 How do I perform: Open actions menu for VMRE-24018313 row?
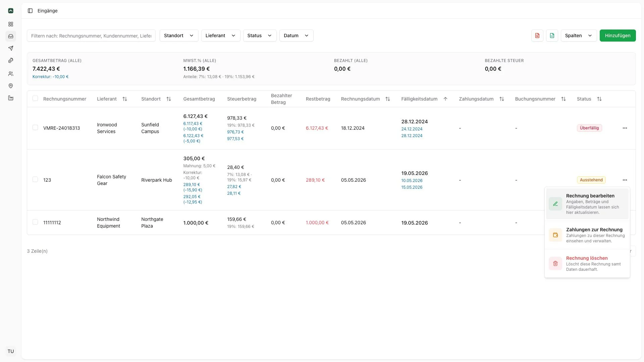pyautogui.click(x=625, y=128)
